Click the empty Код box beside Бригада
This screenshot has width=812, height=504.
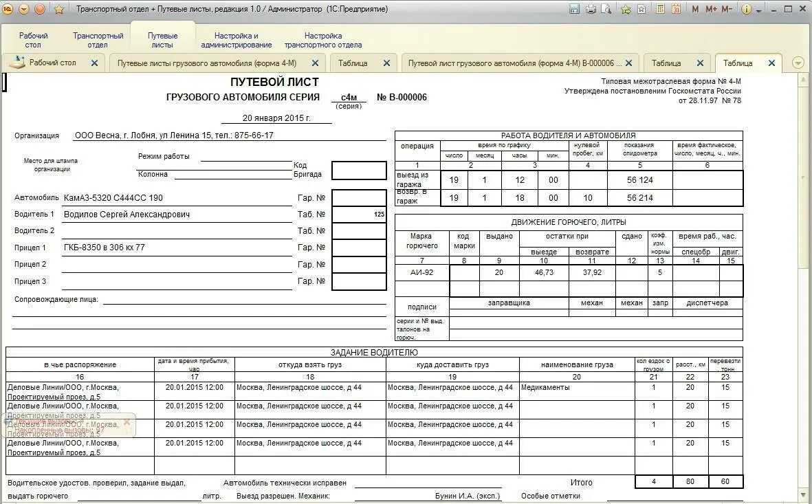(x=359, y=171)
